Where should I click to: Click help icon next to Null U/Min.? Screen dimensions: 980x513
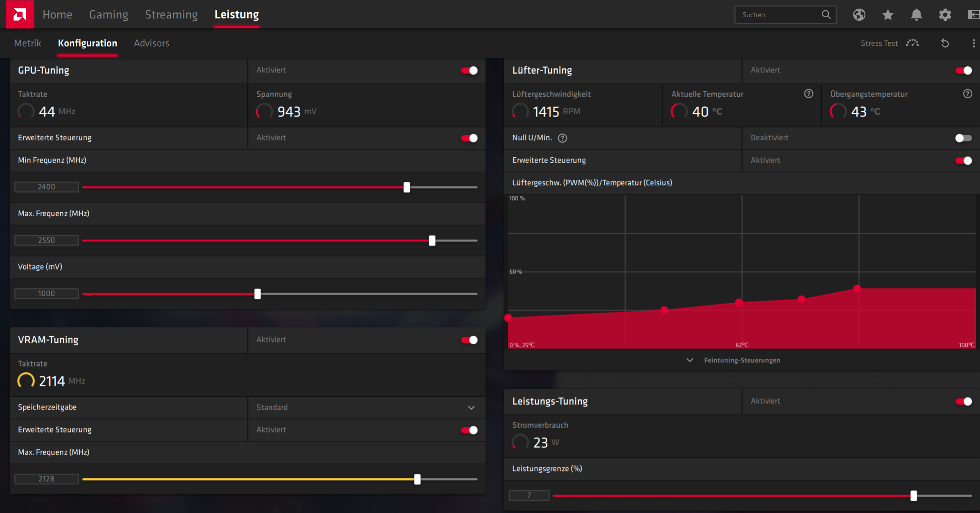pos(562,138)
